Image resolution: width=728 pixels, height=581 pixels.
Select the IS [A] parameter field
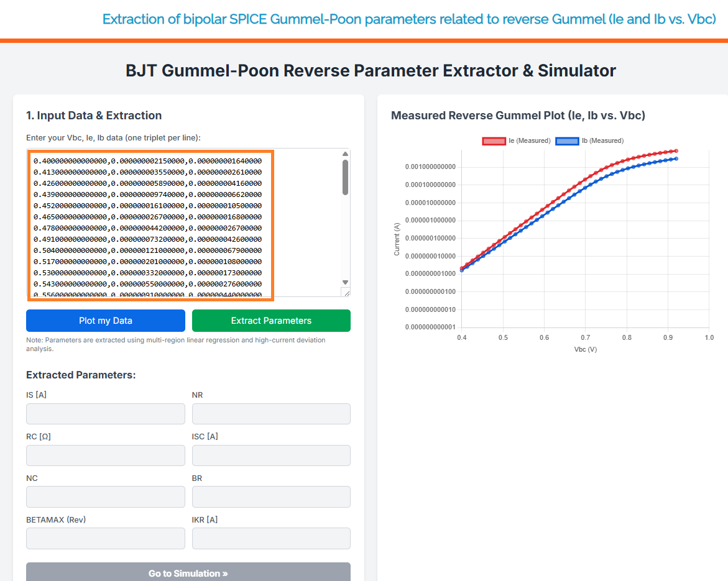(x=105, y=414)
